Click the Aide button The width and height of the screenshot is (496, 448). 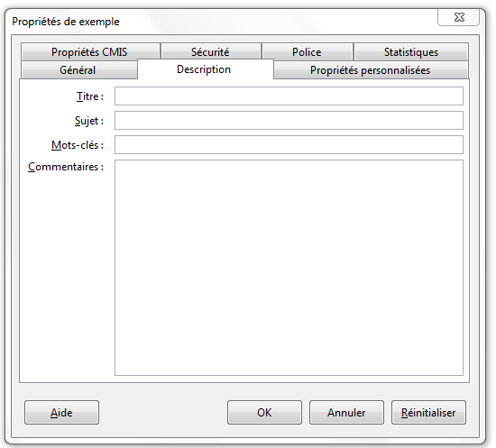pyautogui.click(x=61, y=413)
